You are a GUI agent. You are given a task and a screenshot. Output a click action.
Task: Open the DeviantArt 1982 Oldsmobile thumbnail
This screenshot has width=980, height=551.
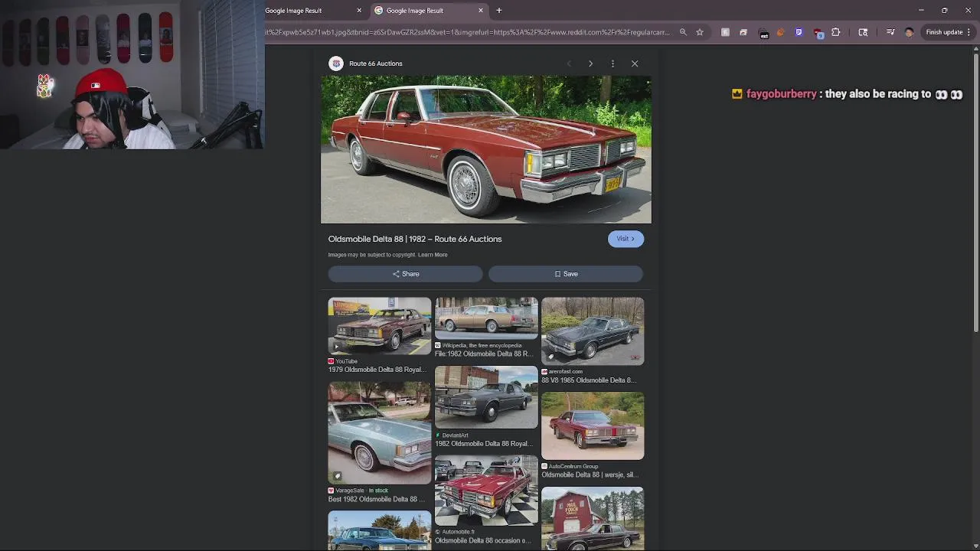coord(486,397)
